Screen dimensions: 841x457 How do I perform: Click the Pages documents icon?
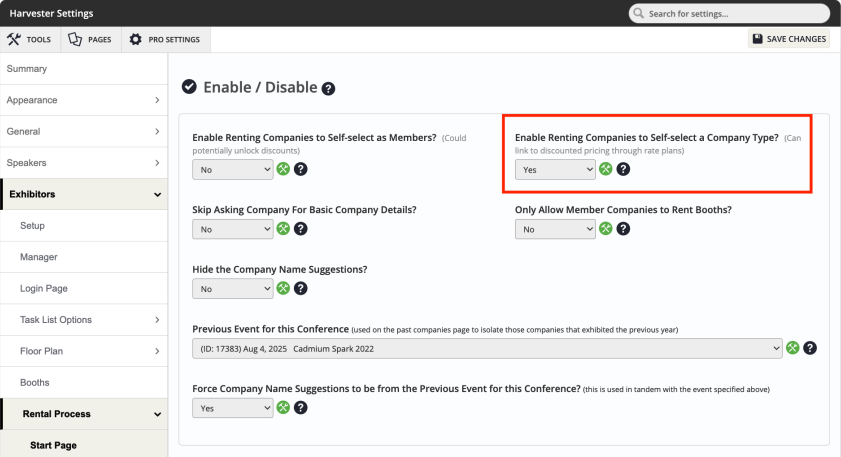[75, 39]
